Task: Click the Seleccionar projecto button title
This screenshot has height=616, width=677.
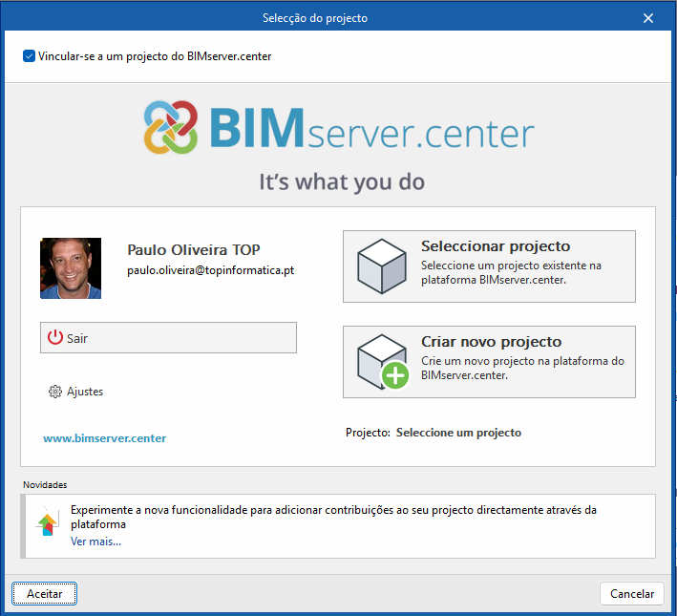Action: pyautogui.click(x=496, y=245)
